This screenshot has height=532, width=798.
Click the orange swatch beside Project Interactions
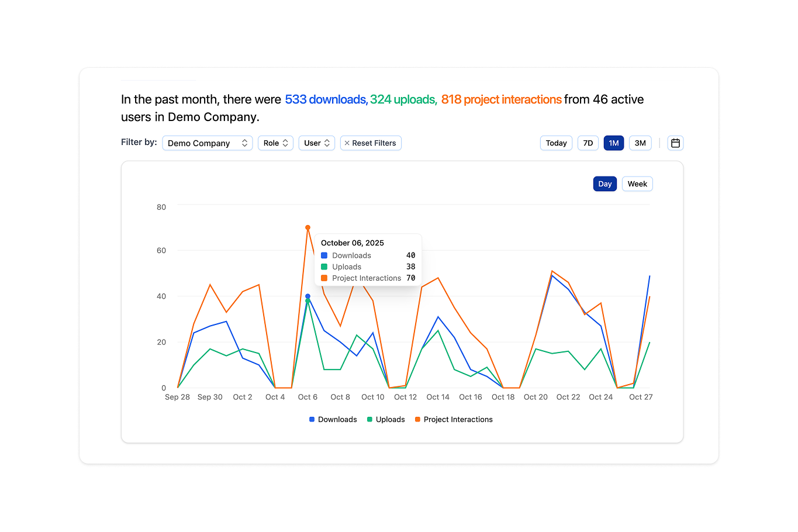tap(323, 278)
